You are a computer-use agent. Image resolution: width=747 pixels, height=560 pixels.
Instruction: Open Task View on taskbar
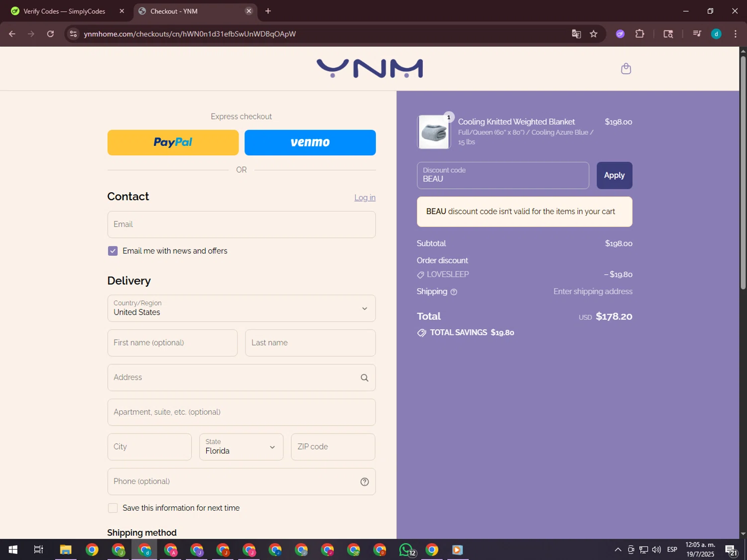click(38, 550)
